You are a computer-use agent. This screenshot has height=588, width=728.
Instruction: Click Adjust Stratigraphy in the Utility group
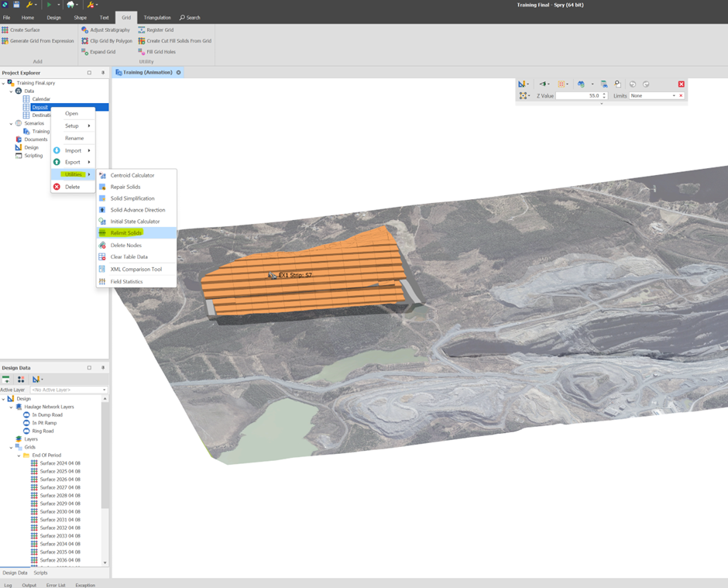point(110,30)
